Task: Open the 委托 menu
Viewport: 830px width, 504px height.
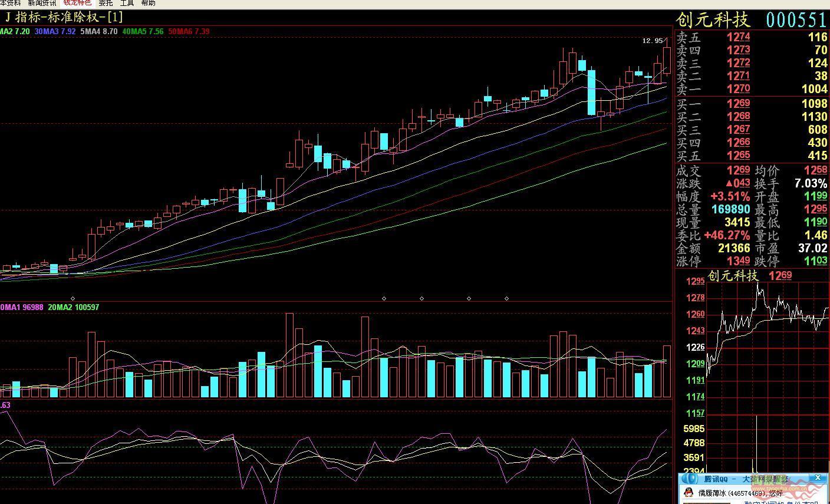Action: [x=106, y=3]
